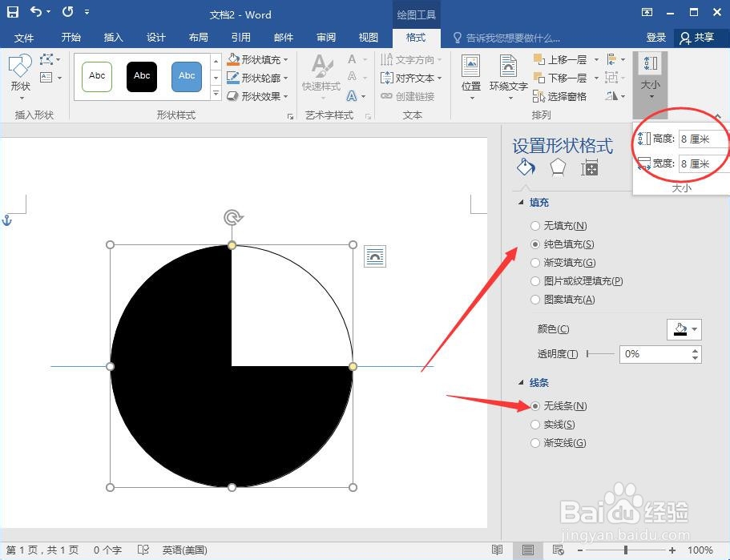Click the 登录 sign-in link

[x=655, y=37]
